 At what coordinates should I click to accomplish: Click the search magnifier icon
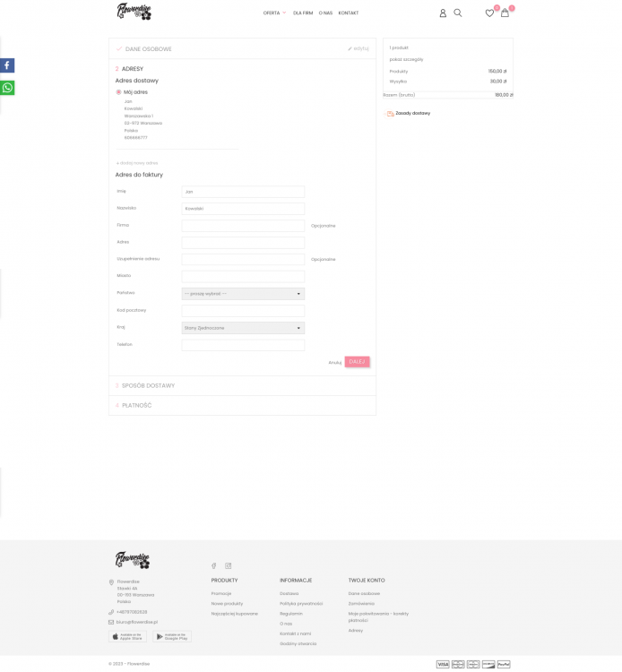pyautogui.click(x=458, y=13)
